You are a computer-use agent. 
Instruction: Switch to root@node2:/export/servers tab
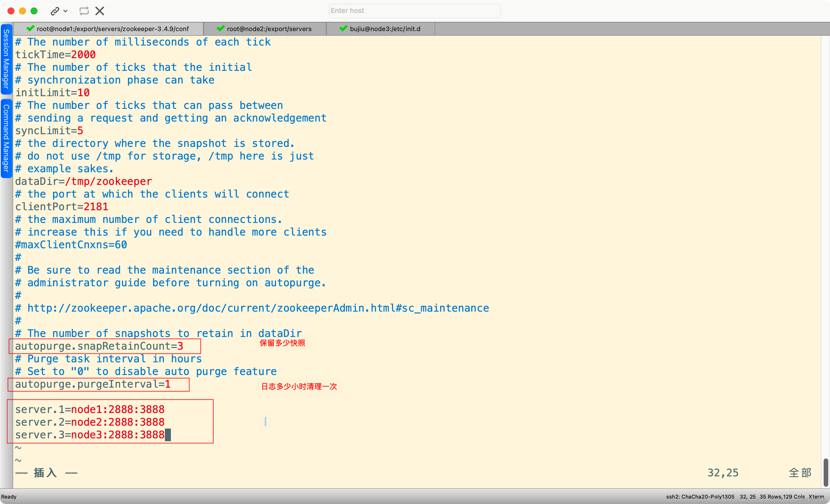click(x=265, y=29)
